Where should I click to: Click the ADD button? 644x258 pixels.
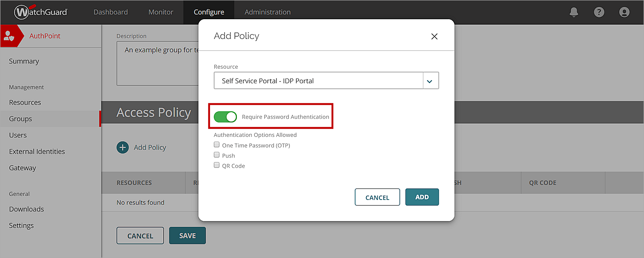(422, 197)
